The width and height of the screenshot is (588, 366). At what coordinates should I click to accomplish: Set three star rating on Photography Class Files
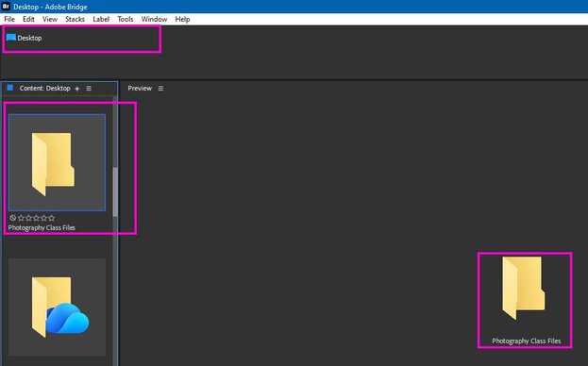pyautogui.click(x=37, y=218)
